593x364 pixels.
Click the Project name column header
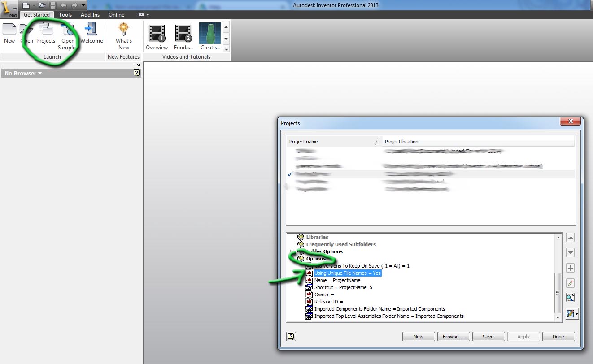coord(334,142)
